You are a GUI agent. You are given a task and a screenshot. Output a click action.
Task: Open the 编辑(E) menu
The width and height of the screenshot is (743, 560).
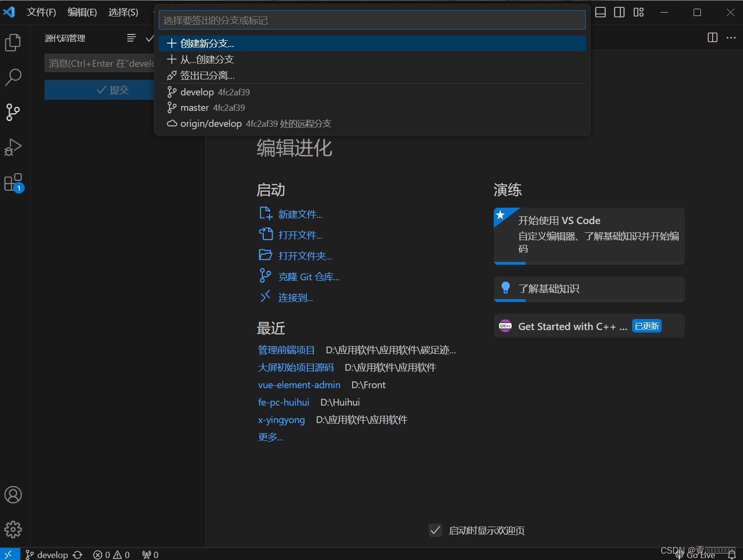(81, 12)
